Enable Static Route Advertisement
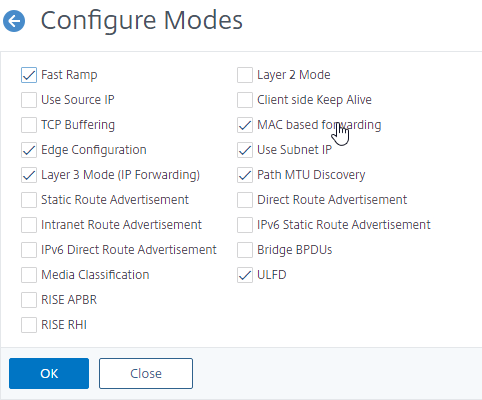 point(29,200)
